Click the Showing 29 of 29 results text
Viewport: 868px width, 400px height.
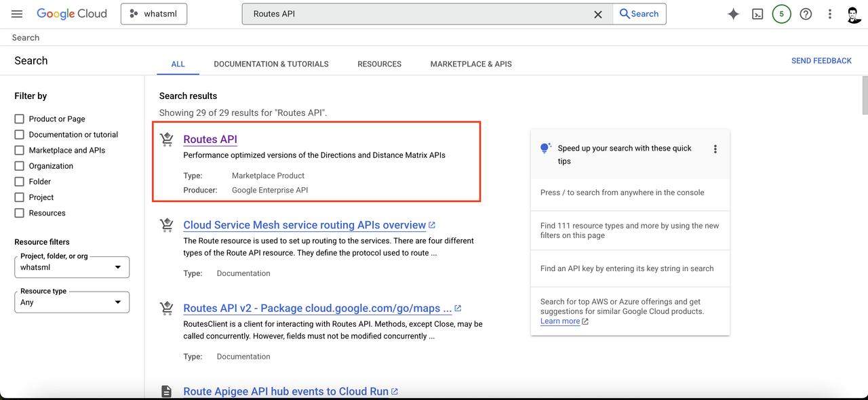coord(243,113)
